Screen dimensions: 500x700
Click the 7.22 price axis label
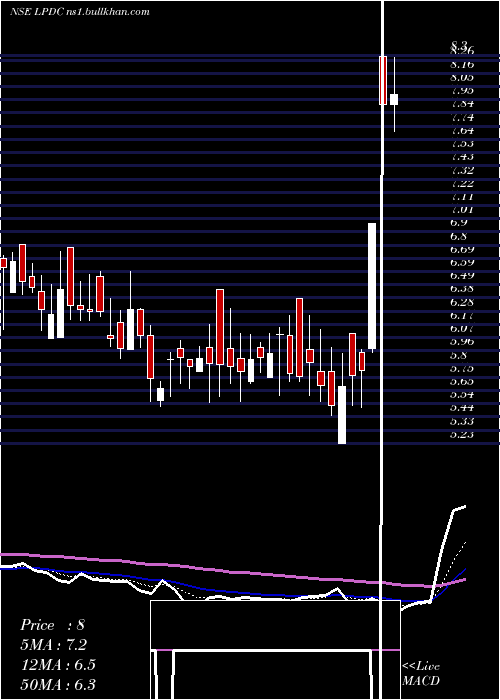462,183
